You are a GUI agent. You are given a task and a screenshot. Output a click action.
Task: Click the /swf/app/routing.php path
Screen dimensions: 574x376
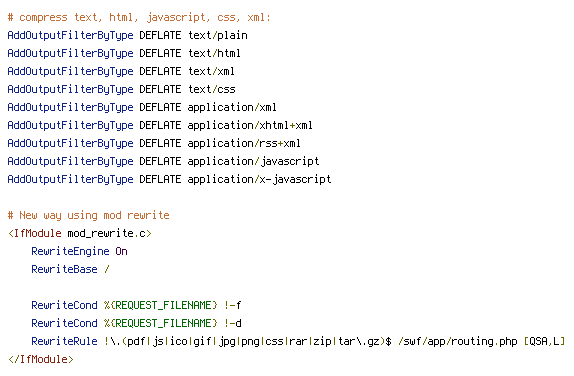[x=458, y=341]
